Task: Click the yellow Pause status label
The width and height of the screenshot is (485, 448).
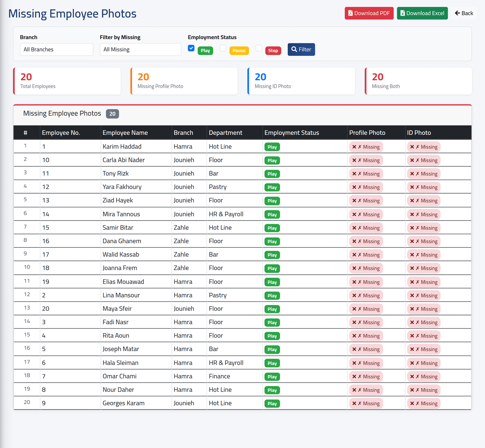Action: click(239, 51)
